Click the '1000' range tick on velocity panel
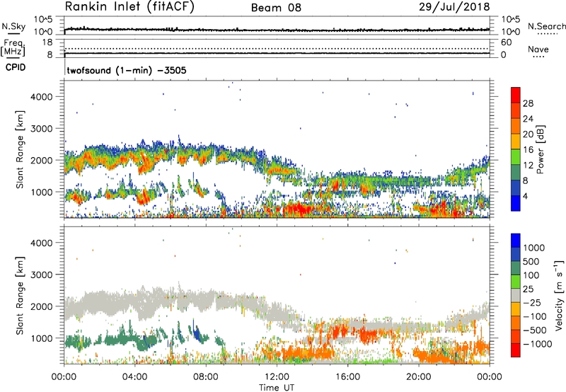 click(x=42, y=338)
